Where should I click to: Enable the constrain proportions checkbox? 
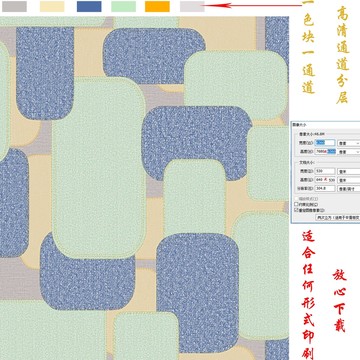coord(296,204)
